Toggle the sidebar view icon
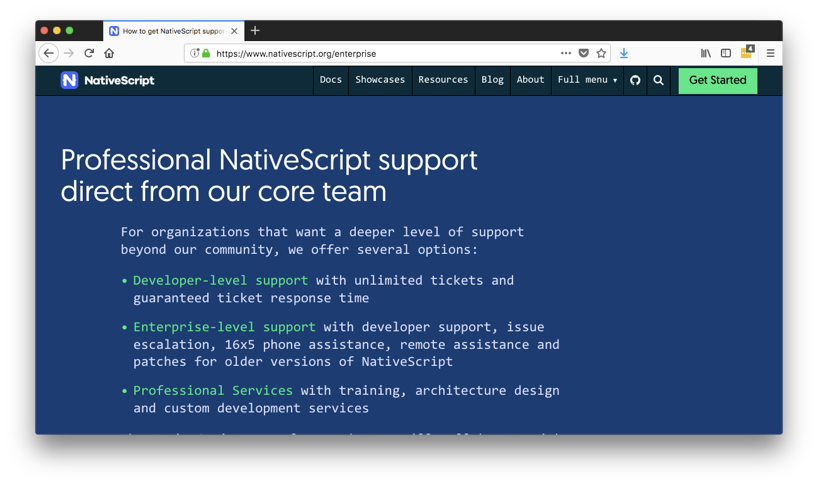Viewport: 818px width, 485px height. point(726,53)
